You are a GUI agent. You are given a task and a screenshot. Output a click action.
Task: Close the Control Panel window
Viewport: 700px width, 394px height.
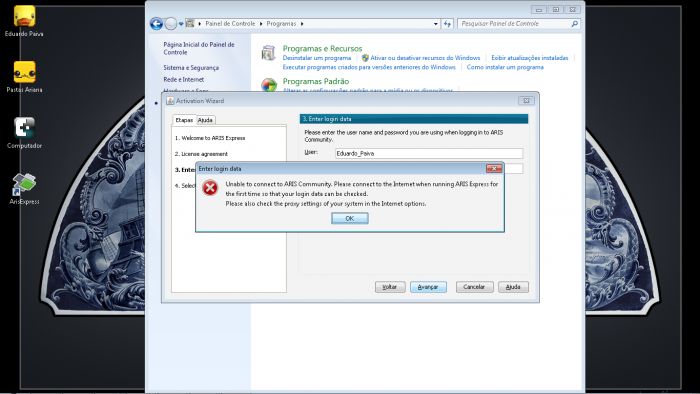pos(573,9)
